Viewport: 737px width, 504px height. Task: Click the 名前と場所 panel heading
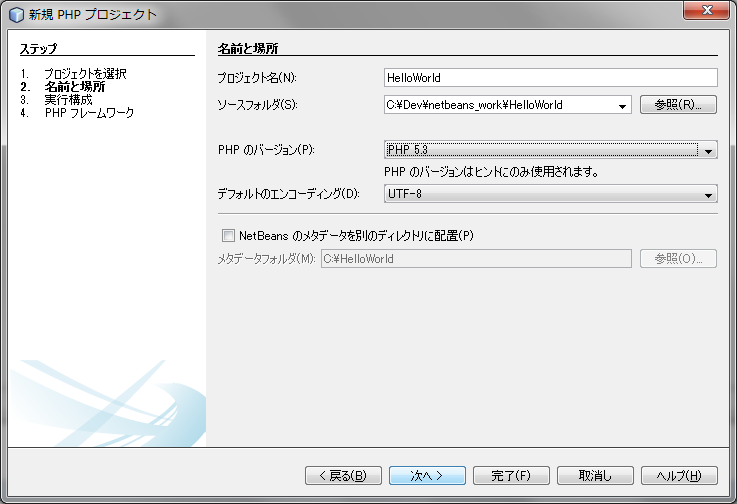pyautogui.click(x=248, y=48)
